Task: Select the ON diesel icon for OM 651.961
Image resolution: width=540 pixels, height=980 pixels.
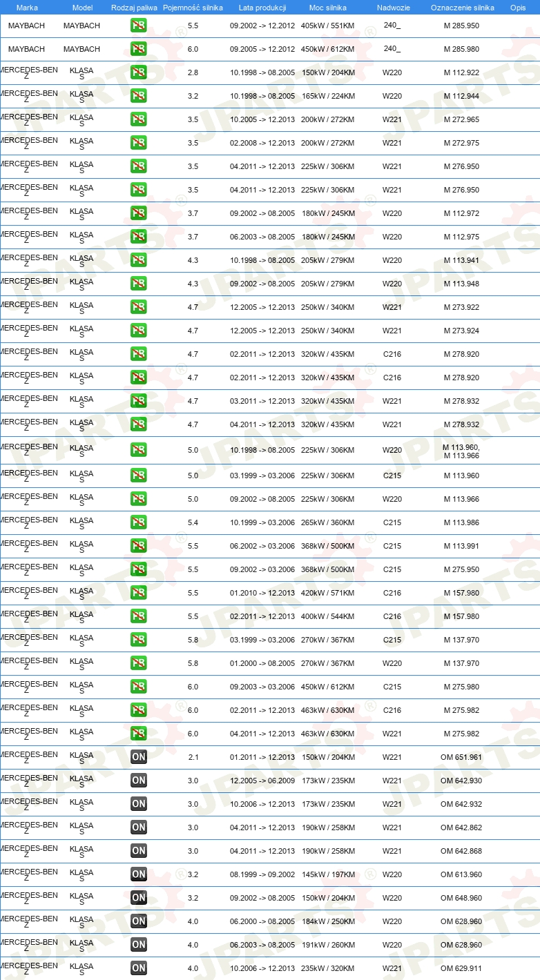Action: point(139,758)
